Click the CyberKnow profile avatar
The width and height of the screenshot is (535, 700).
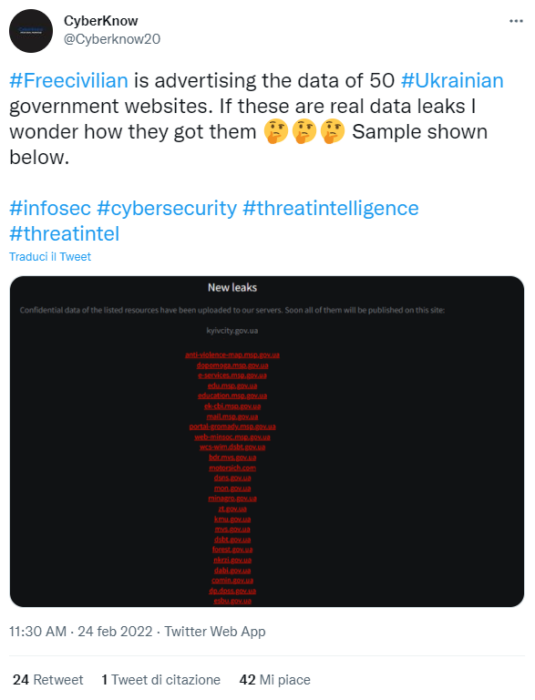(x=31, y=31)
